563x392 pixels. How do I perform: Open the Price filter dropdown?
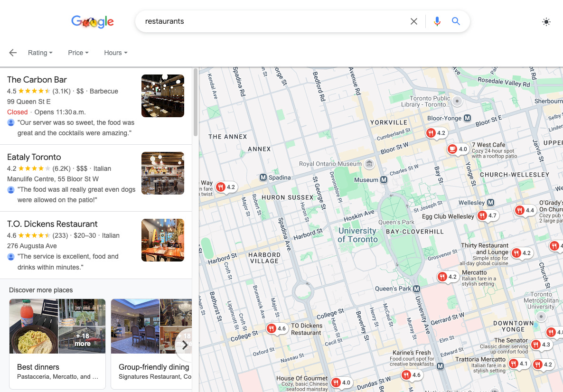(78, 53)
